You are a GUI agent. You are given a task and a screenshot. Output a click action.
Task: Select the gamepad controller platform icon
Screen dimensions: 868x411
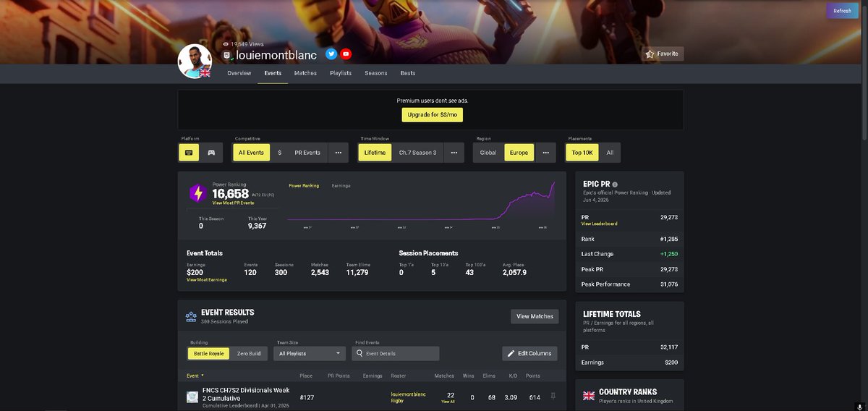tap(211, 153)
